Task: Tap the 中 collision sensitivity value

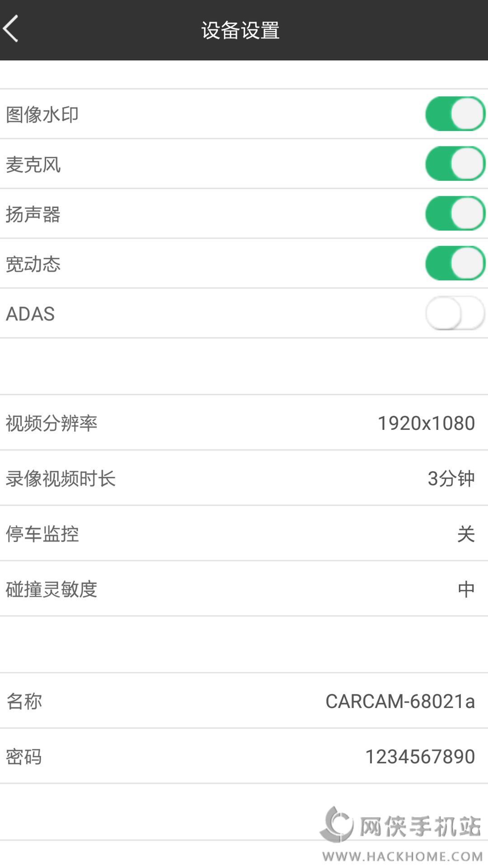Action: pos(466,589)
